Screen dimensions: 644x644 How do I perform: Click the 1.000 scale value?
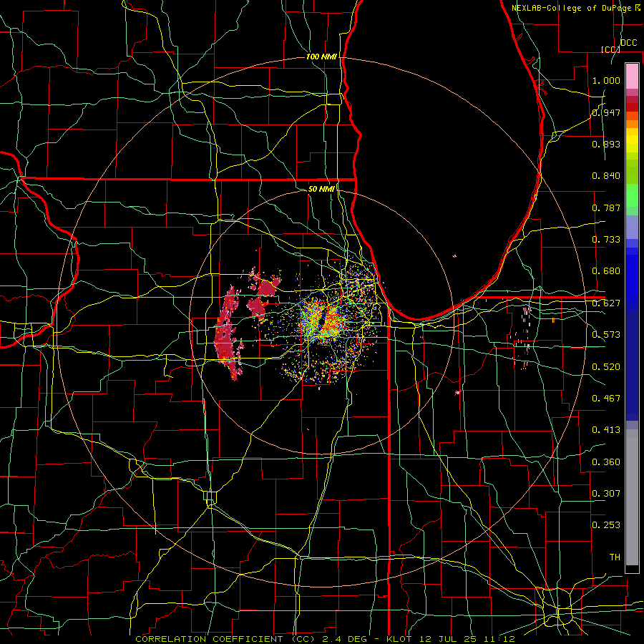click(x=606, y=80)
